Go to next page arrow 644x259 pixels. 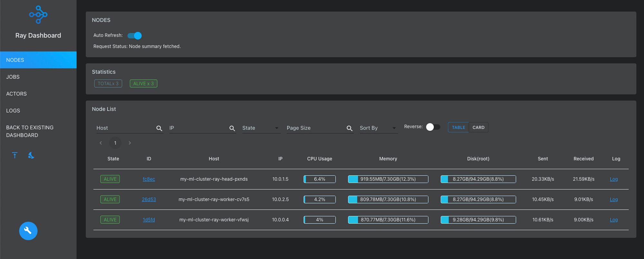click(x=130, y=143)
